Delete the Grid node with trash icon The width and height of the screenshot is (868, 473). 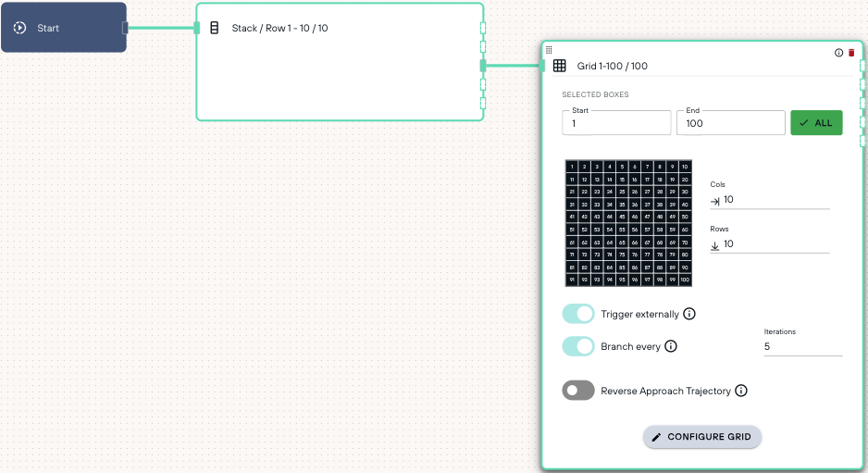coord(851,53)
